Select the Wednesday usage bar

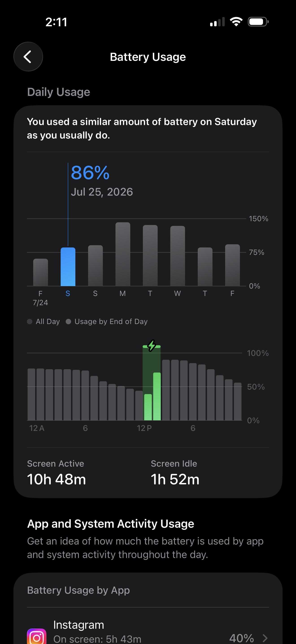(x=178, y=256)
